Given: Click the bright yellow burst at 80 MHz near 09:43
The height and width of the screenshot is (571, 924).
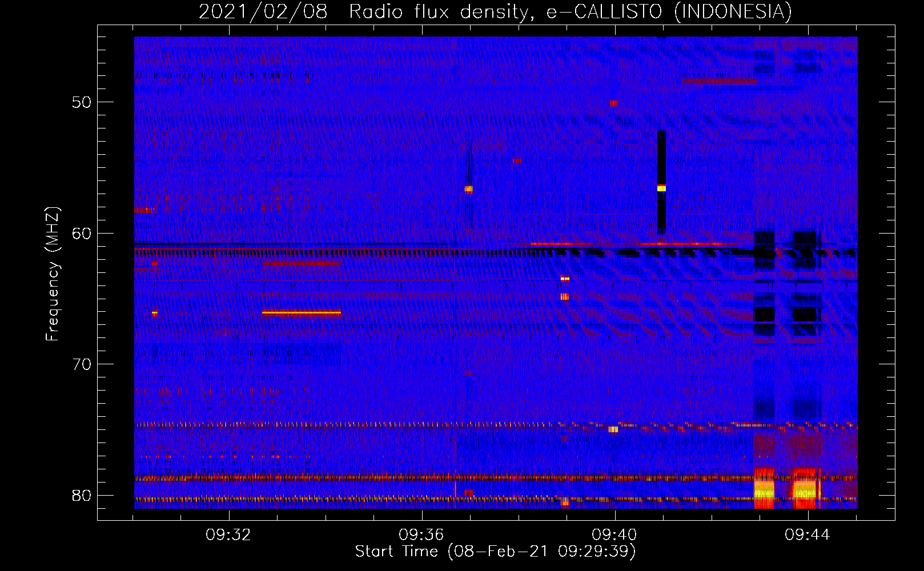Looking at the screenshot, I should (764, 491).
